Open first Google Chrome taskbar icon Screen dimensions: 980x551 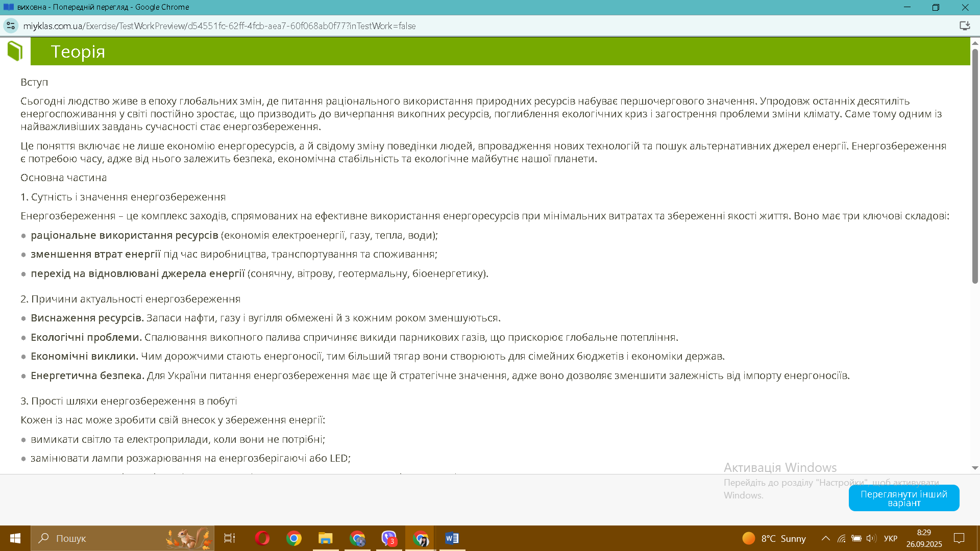tap(294, 538)
